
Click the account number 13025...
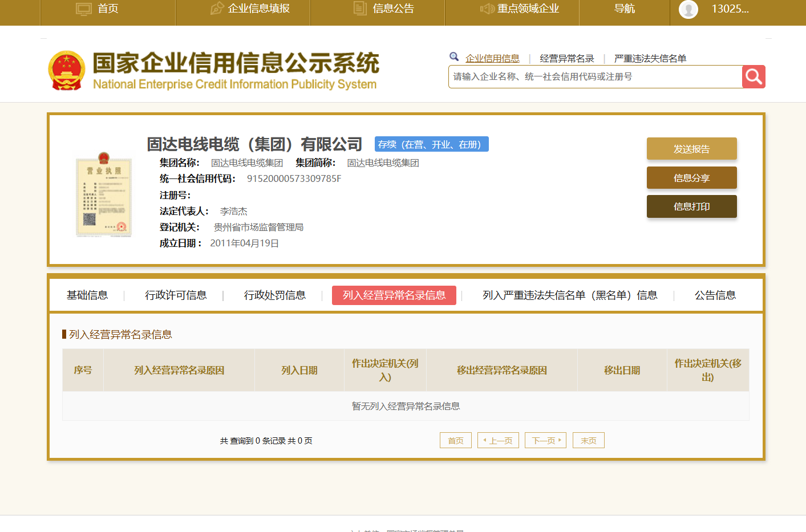[x=730, y=9]
